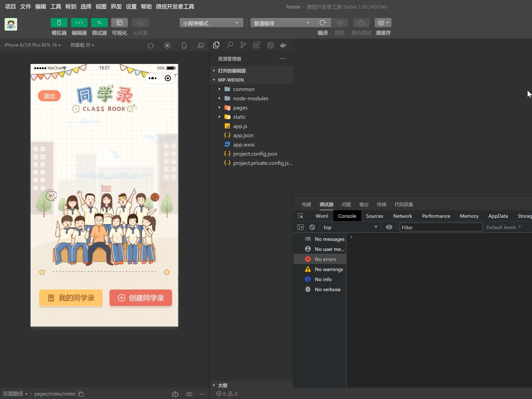Click the console Filter input

click(x=441, y=227)
